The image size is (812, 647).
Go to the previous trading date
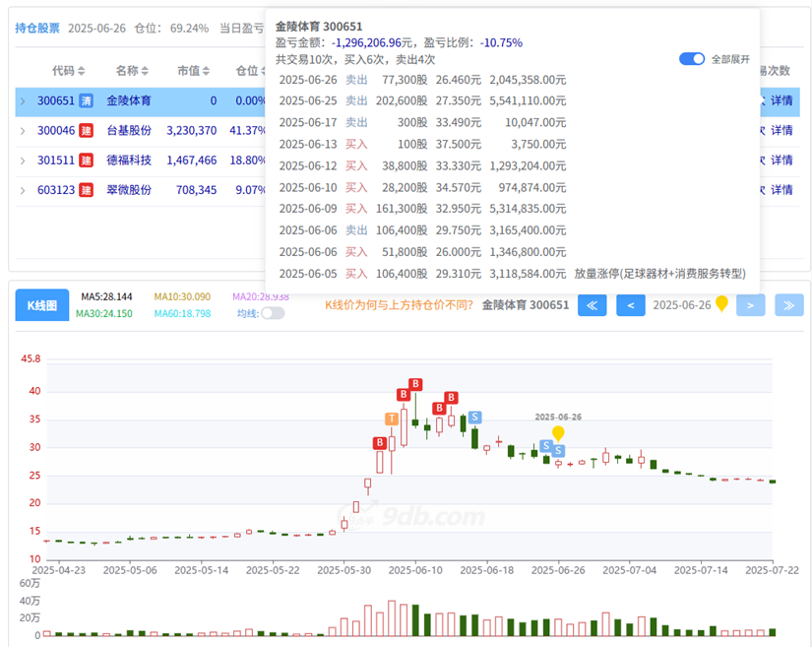(x=631, y=305)
